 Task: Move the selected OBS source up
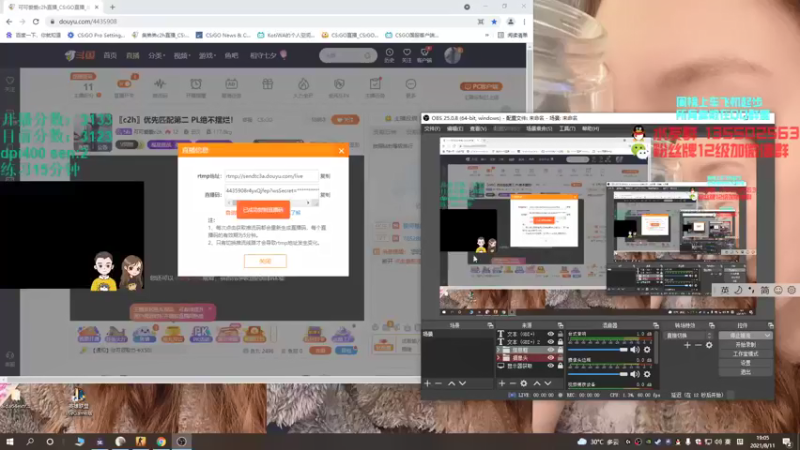[x=537, y=383]
